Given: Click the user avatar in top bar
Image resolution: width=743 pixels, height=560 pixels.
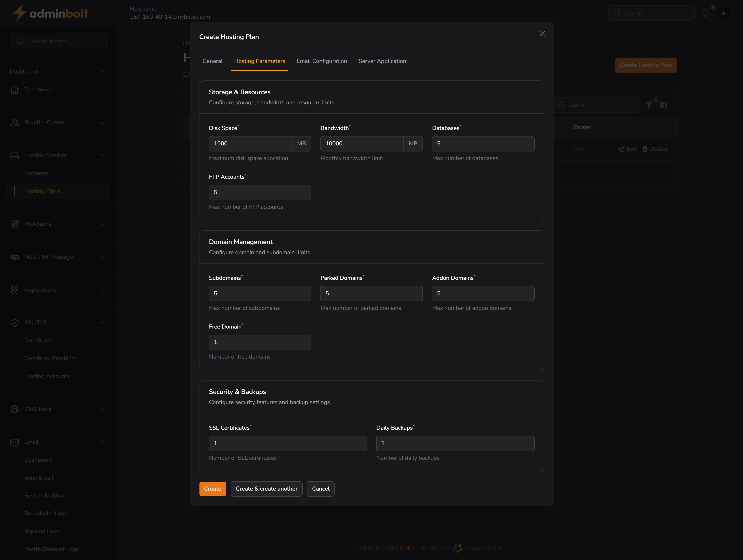Looking at the screenshot, I should pos(724,13).
